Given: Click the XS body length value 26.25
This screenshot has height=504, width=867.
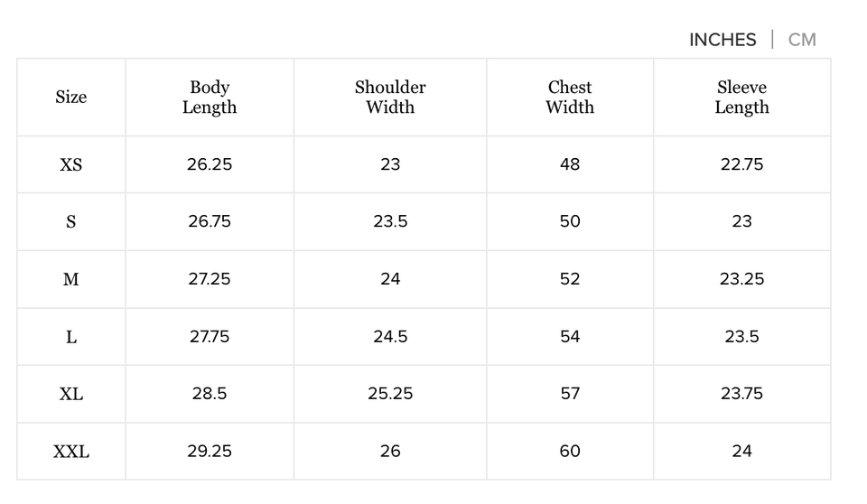Looking at the screenshot, I should pyautogui.click(x=210, y=164).
